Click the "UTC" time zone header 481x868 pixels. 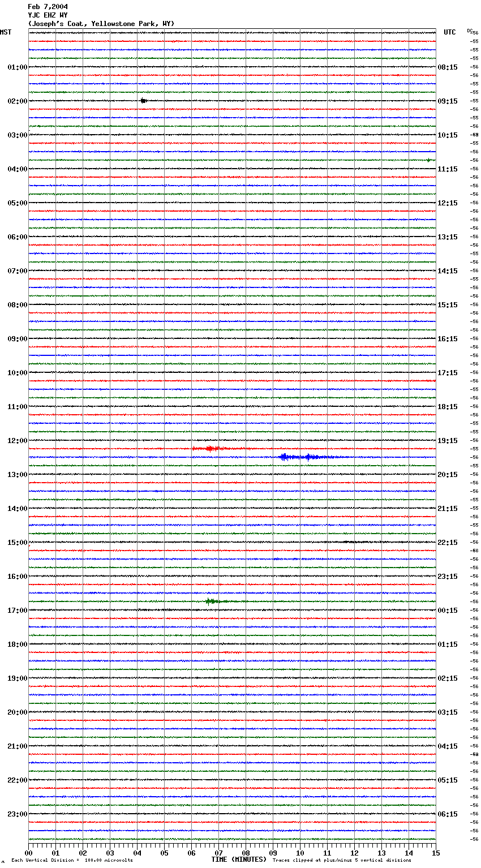[450, 32]
